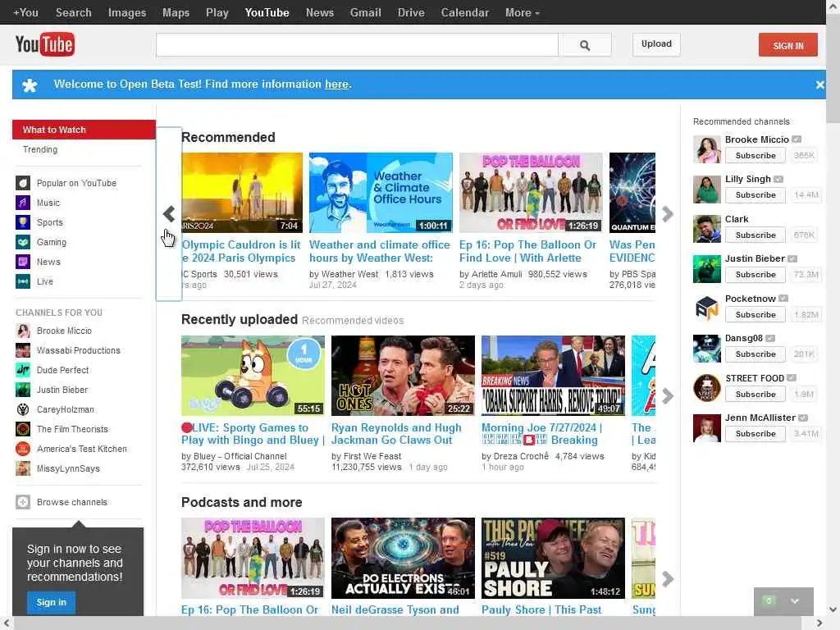Click +You in the top bar
The width and height of the screenshot is (840, 630).
point(25,12)
